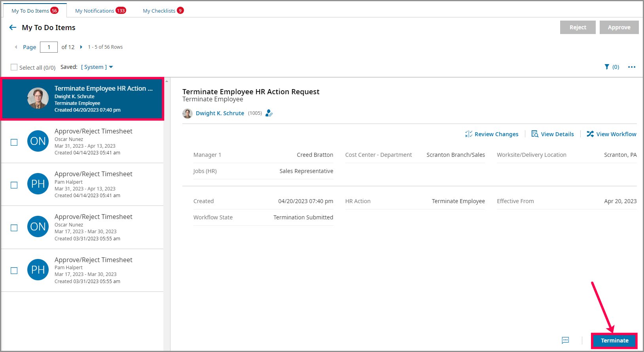Viewport: 644px width, 352px height.
Task: Click the Apr 20, 2023 effective date value
Action: [x=620, y=201]
